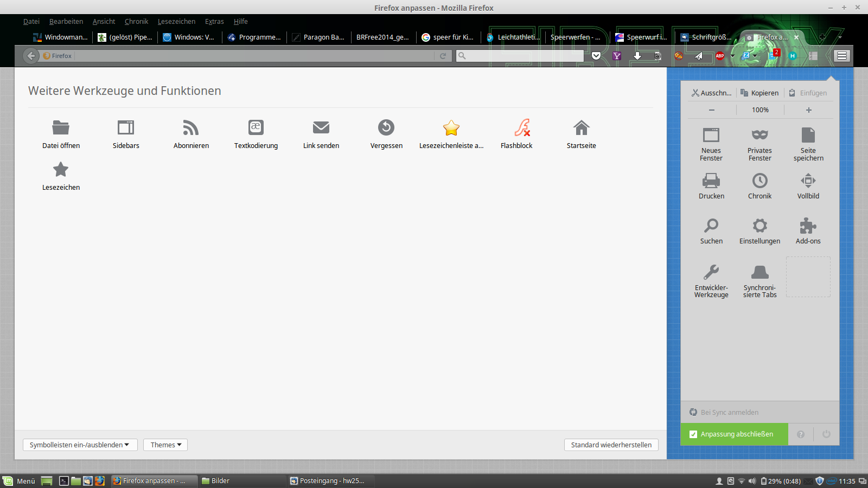Screen dimensions: 868x488
Task: Open the Extras menu
Action: coord(214,22)
